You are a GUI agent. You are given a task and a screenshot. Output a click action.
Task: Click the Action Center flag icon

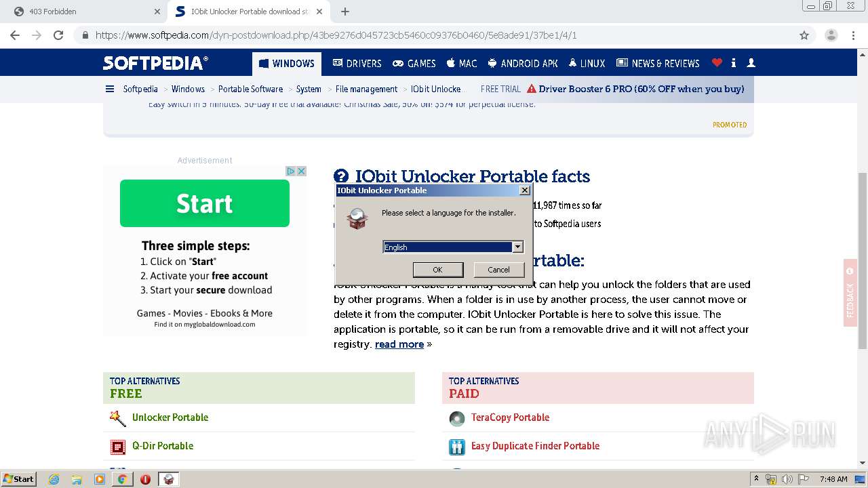(x=804, y=479)
